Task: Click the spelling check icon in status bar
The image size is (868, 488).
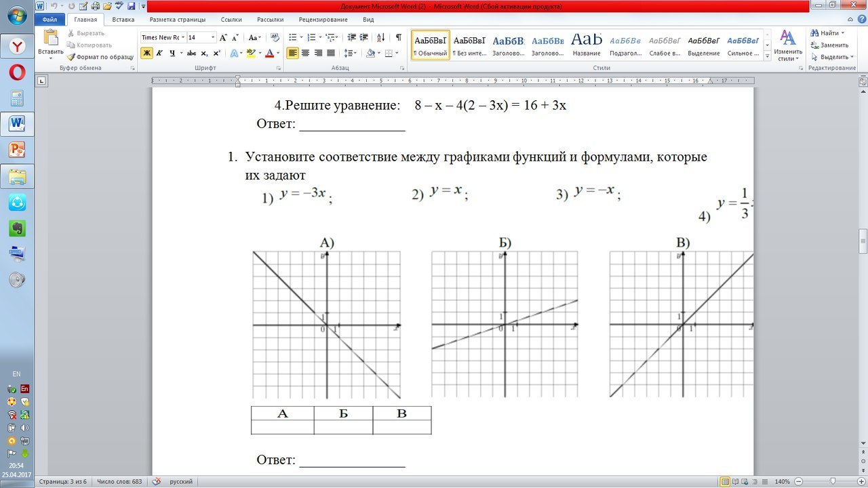Action: pyautogui.click(x=157, y=481)
